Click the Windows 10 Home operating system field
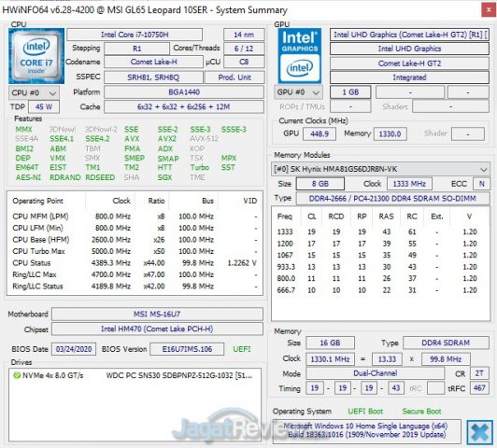Screen dimensions: 497x448 point(366,430)
